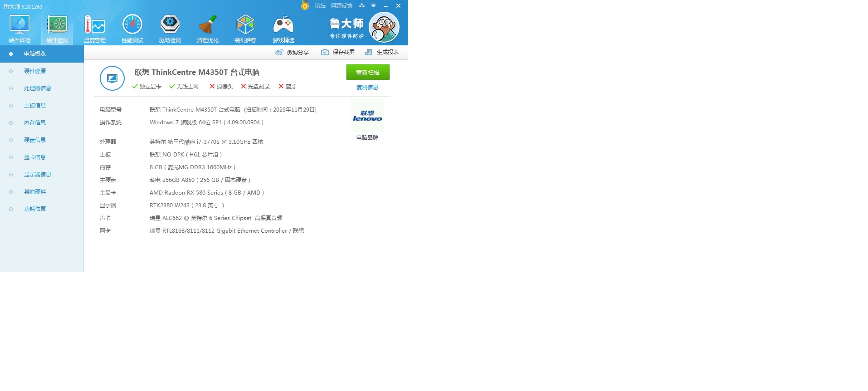
Task: Click the 8 GB DDR3 1600MHz memory value
Action: click(x=193, y=167)
